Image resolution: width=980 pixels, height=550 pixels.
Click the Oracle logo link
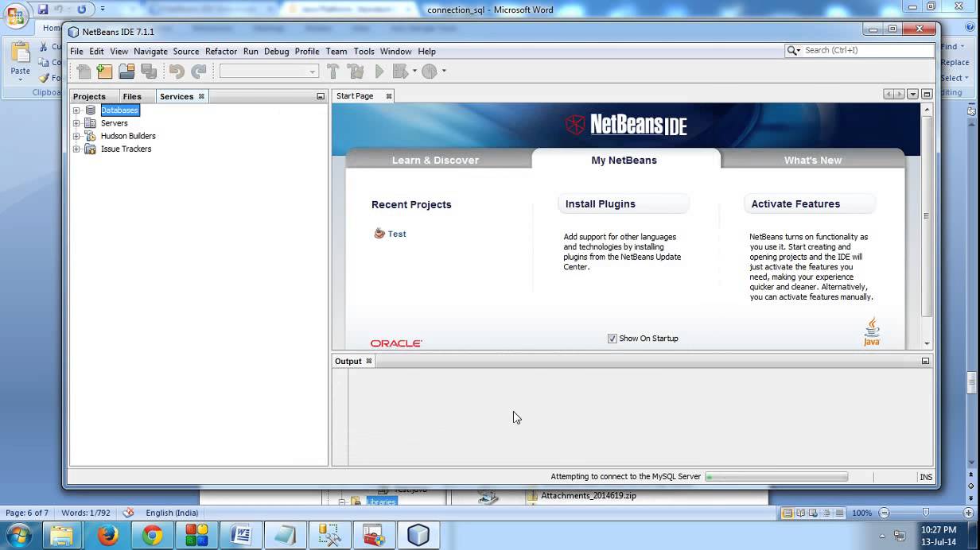coord(396,343)
